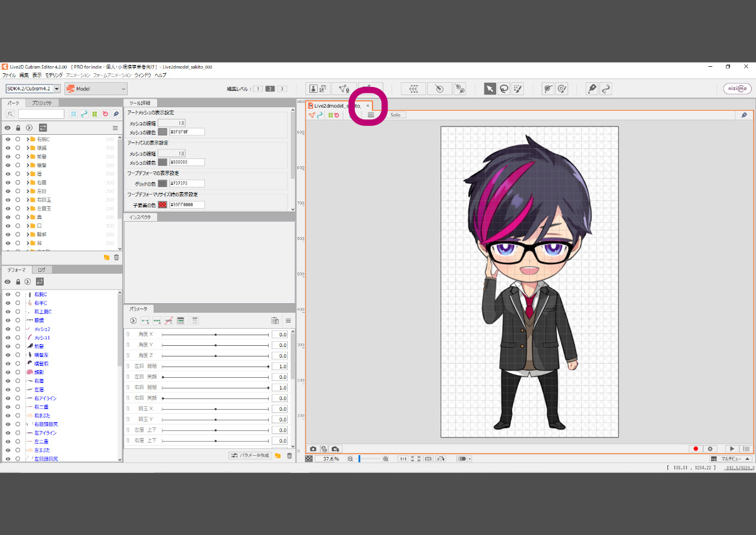The height and width of the screenshot is (535, 756).
Task: Click the trash icon in Parts panel
Action: pyautogui.click(x=116, y=257)
